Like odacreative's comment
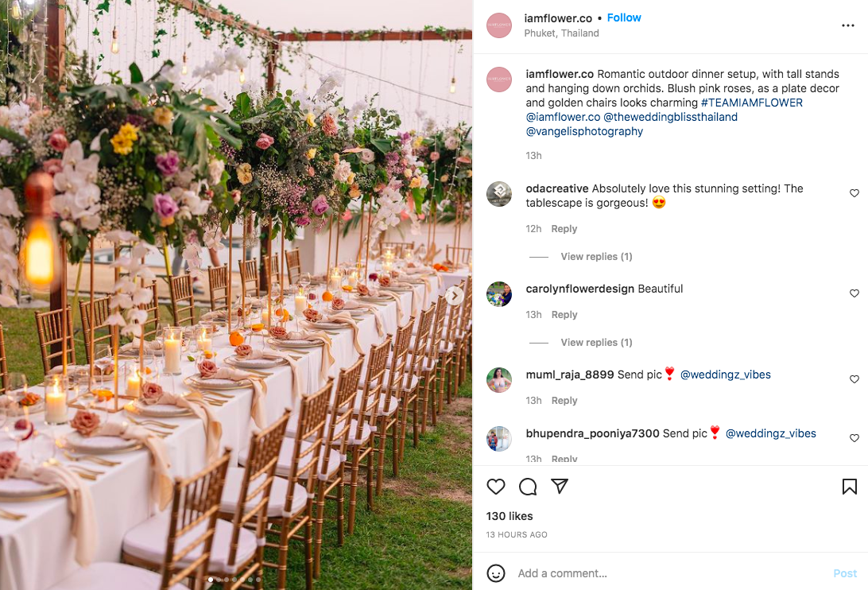The width and height of the screenshot is (868, 590). point(854,192)
